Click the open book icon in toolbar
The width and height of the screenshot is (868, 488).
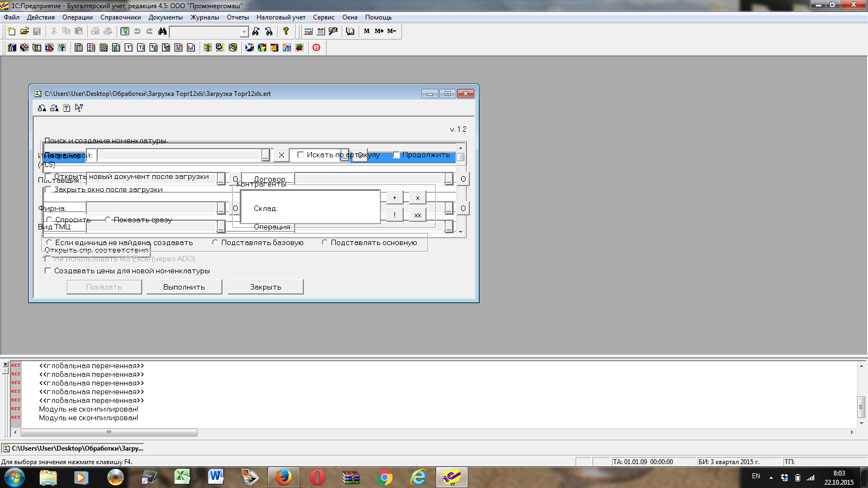tap(350, 31)
